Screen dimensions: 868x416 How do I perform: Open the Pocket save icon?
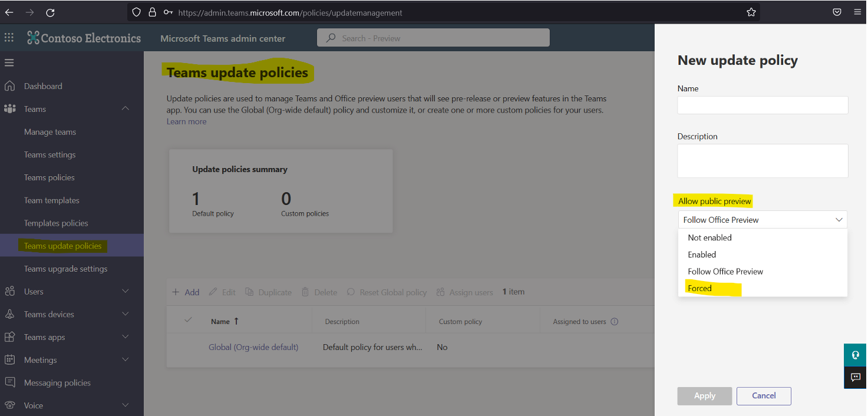[x=837, y=12]
